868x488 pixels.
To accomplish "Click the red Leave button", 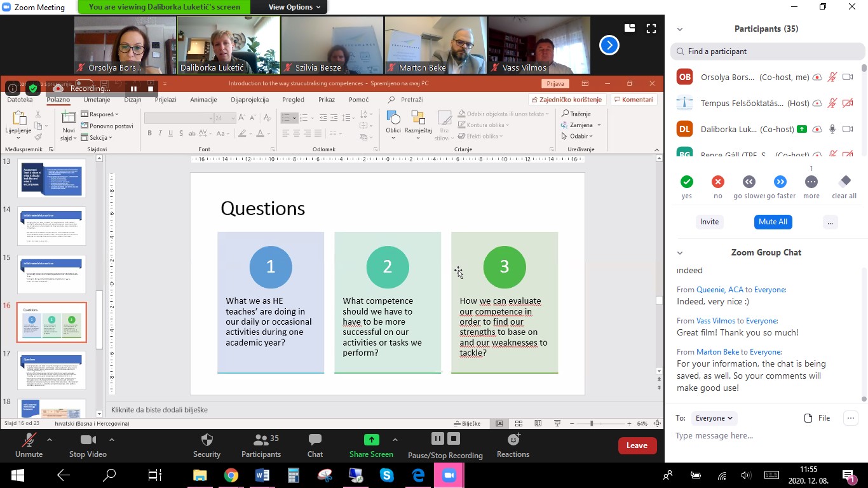I will [637, 445].
